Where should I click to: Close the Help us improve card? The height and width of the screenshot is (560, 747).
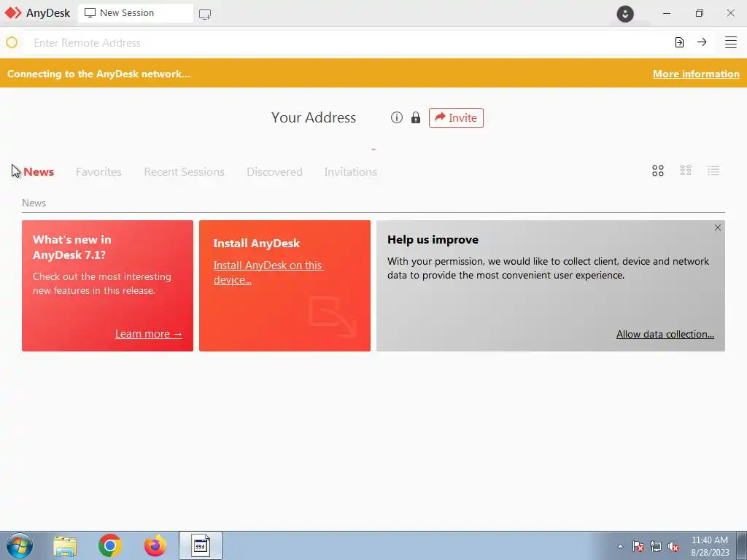pos(718,227)
